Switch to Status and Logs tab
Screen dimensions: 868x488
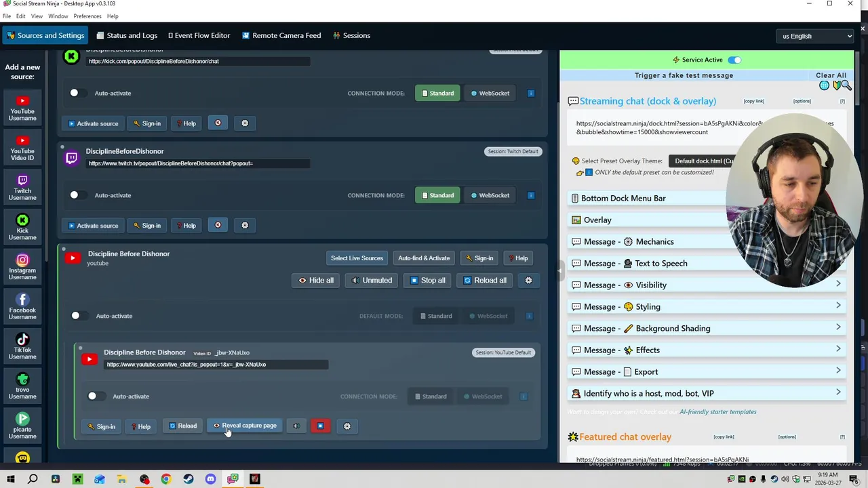(x=127, y=36)
